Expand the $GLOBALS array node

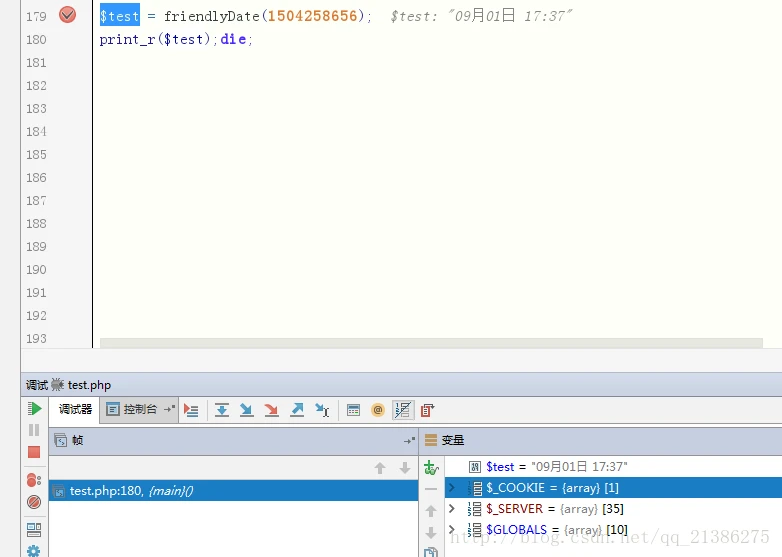click(451, 529)
